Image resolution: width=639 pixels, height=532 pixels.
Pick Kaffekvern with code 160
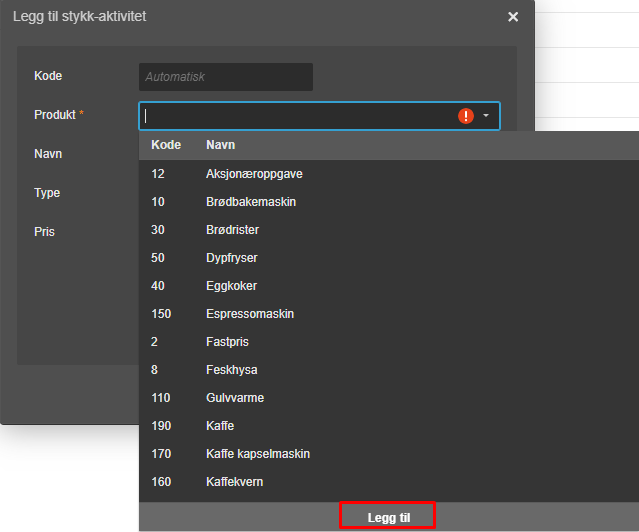point(389,482)
